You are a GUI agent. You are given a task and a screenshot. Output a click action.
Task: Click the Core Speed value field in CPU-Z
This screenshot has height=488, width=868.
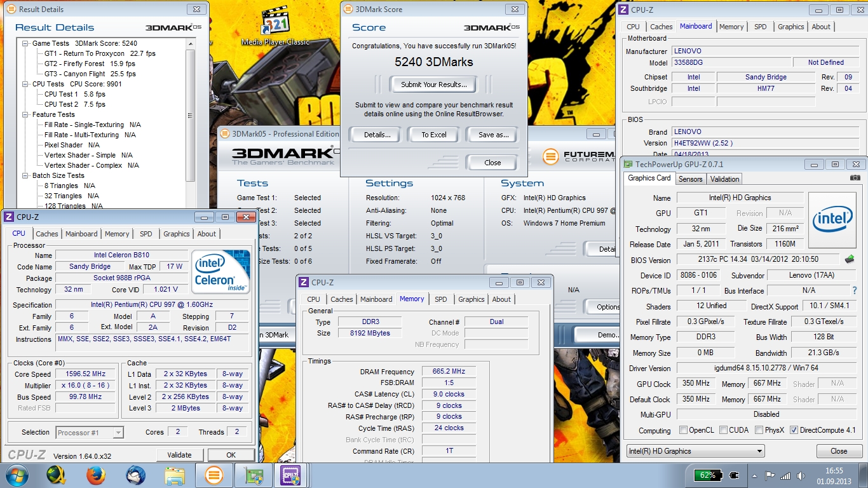tap(86, 374)
